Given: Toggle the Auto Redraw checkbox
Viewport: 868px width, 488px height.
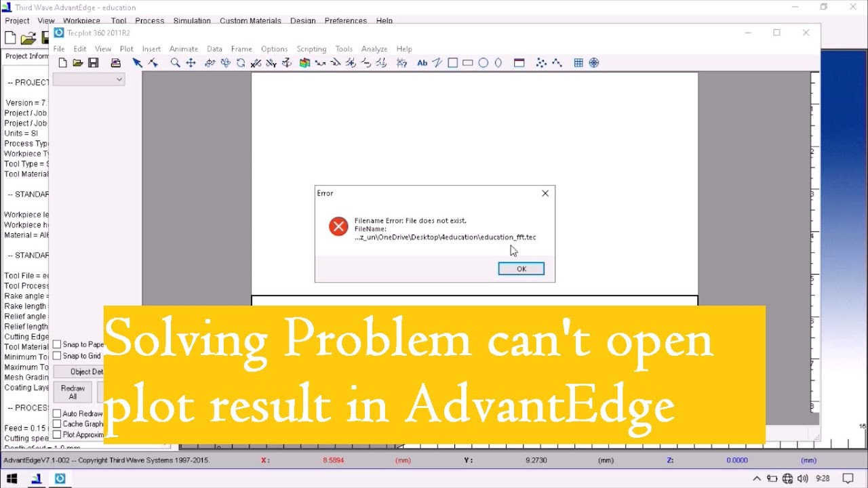Looking at the screenshot, I should [57, 413].
